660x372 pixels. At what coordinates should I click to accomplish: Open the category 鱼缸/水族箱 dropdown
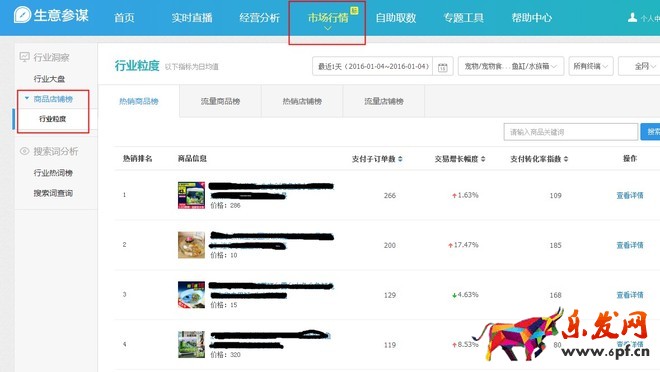coord(511,66)
